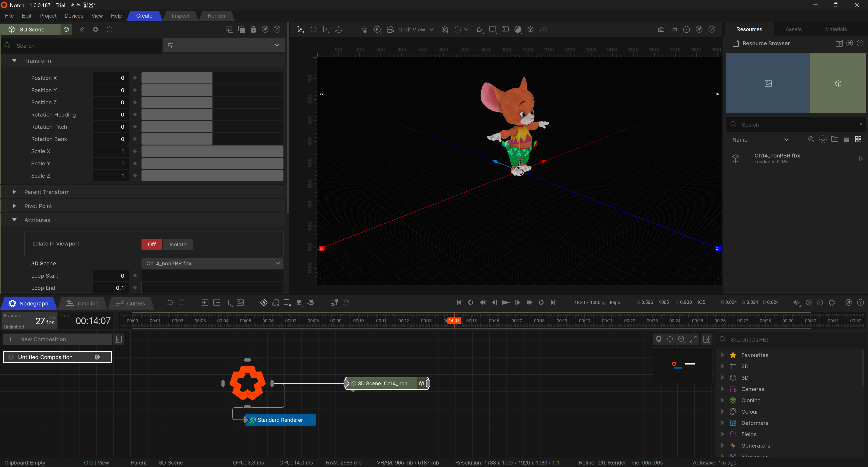The height and width of the screenshot is (467, 868).
Task: Expand the Cameras node category
Action: (722, 389)
